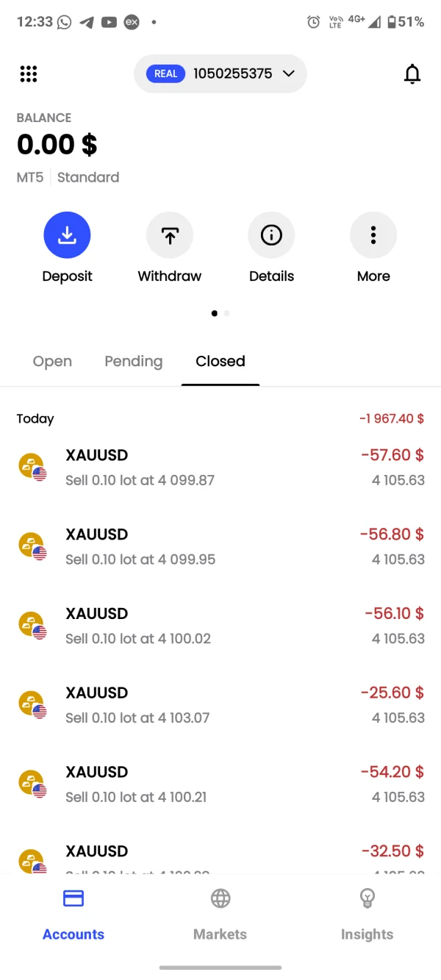Open the apps grid menu icon

29,74
